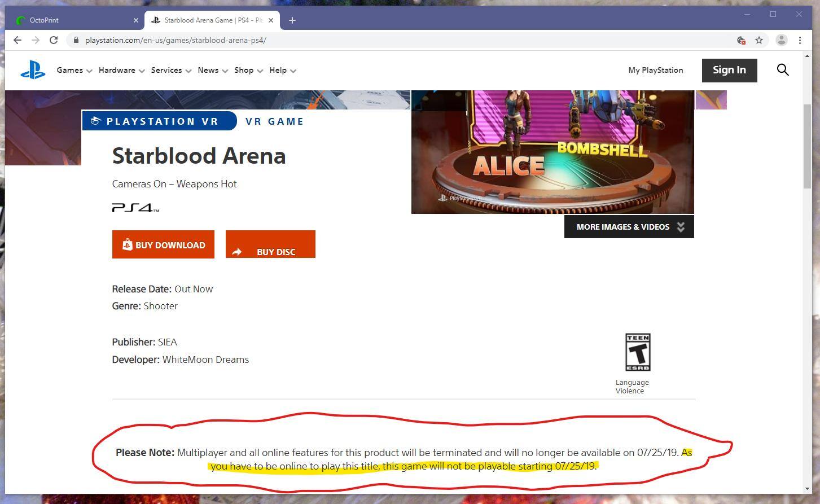Open Chrome three-dot menu
This screenshot has width=820, height=504.
coord(800,40)
